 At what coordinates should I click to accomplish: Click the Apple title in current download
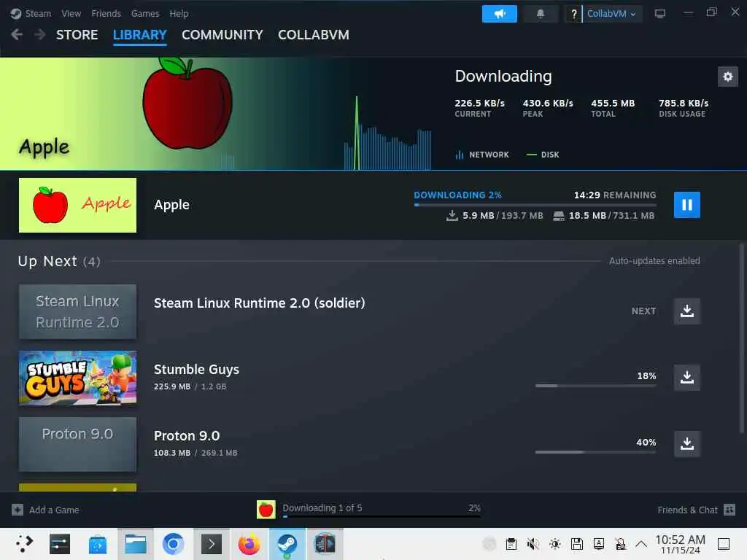pos(171,205)
